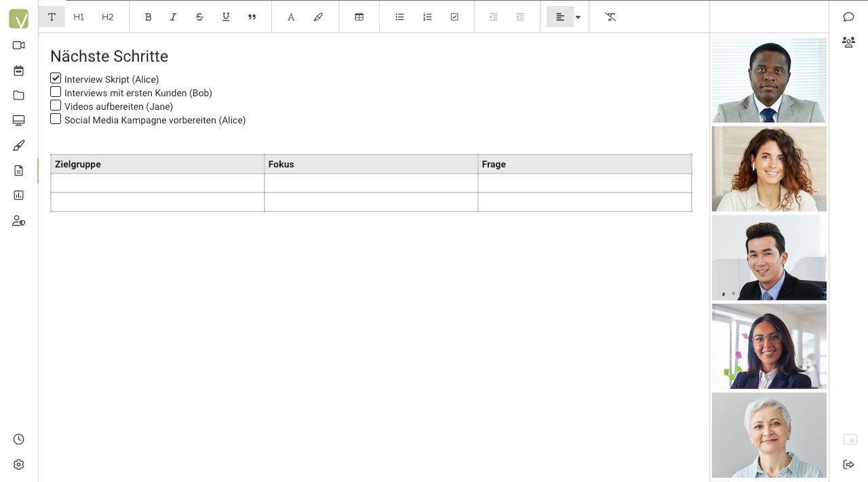Clear text formatting with the last toolbar icon
868x482 pixels.
click(x=610, y=17)
